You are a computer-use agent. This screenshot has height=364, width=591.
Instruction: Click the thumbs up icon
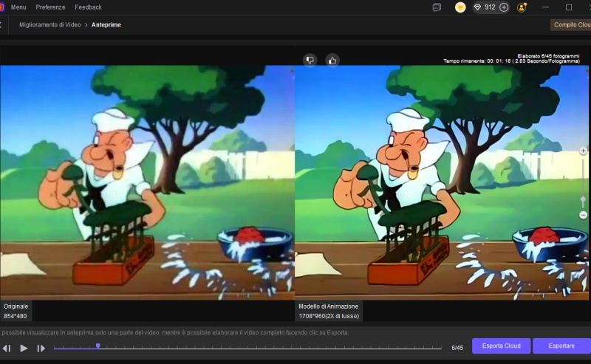point(332,61)
